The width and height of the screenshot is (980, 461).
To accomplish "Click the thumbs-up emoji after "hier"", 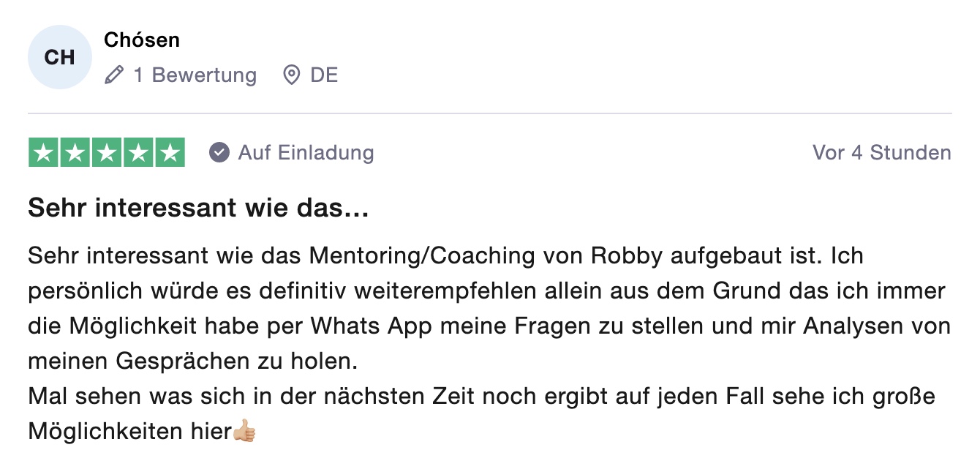I will point(244,432).
